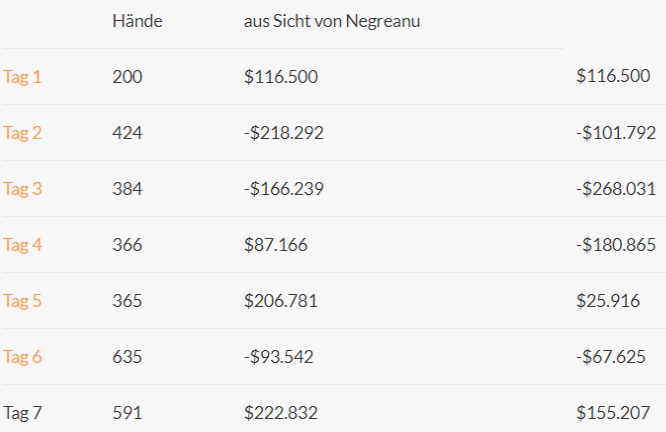The height and width of the screenshot is (432, 666).
Task: Select the Tag 6 link
Action: point(23,356)
